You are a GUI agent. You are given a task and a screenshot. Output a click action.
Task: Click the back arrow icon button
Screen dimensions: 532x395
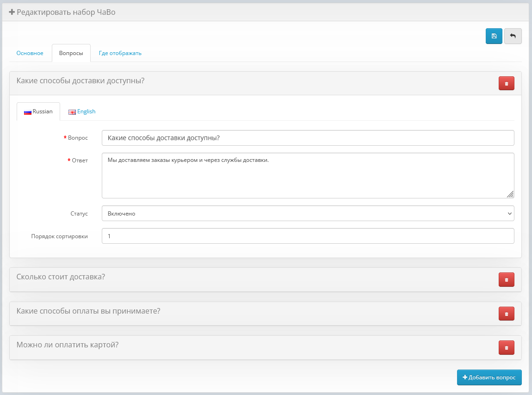tap(513, 36)
